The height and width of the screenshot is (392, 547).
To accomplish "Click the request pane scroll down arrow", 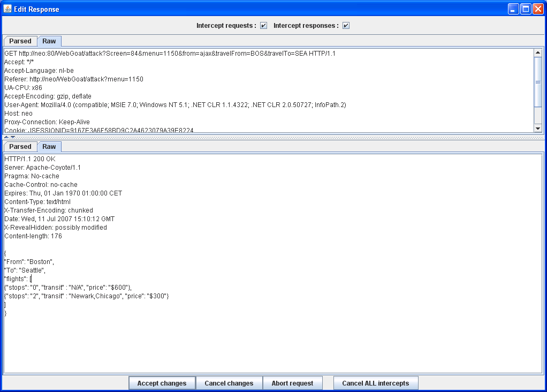I will [538, 128].
